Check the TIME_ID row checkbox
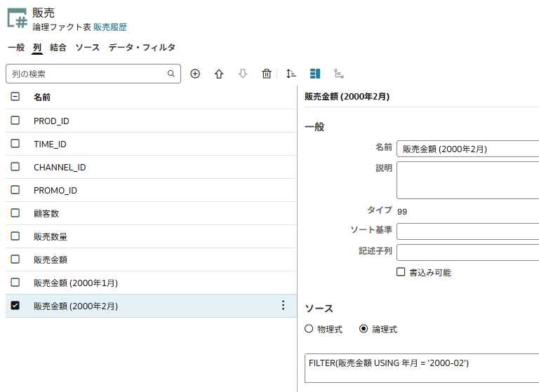 tap(15, 143)
